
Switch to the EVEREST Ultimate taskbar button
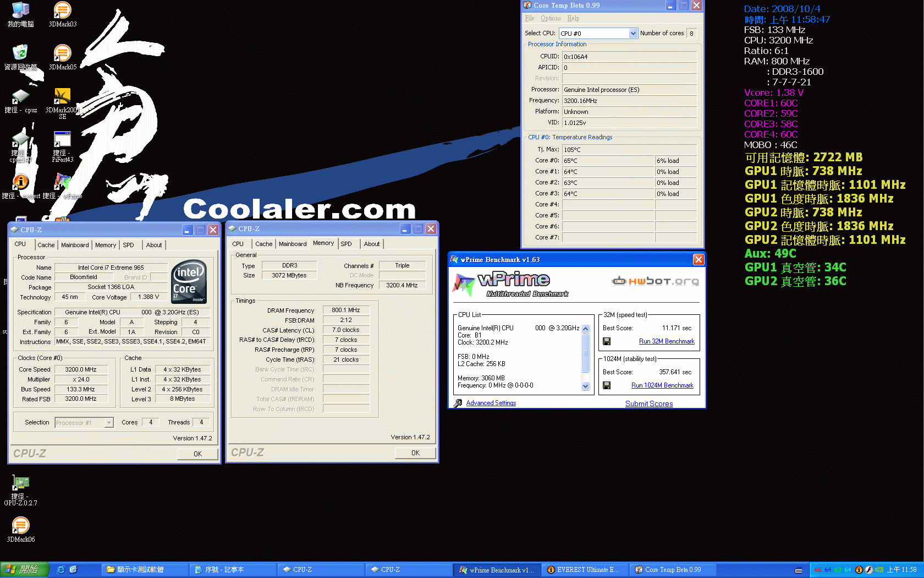coord(584,570)
